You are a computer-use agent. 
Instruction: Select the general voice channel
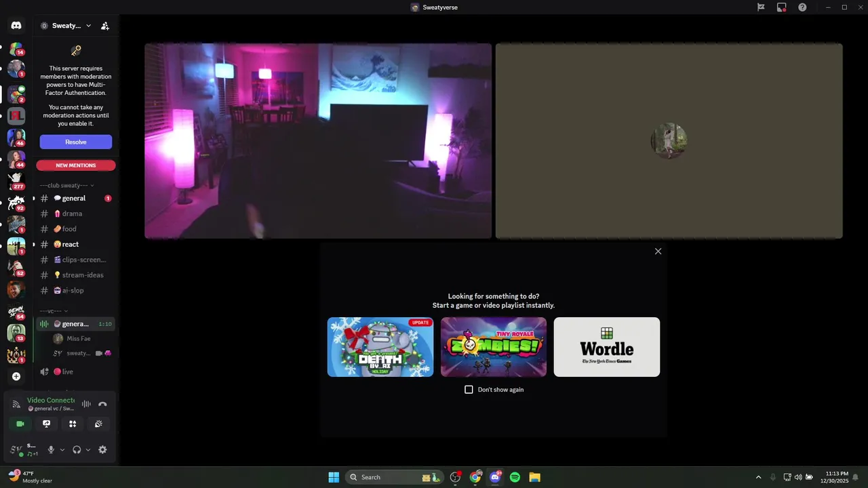(75, 324)
